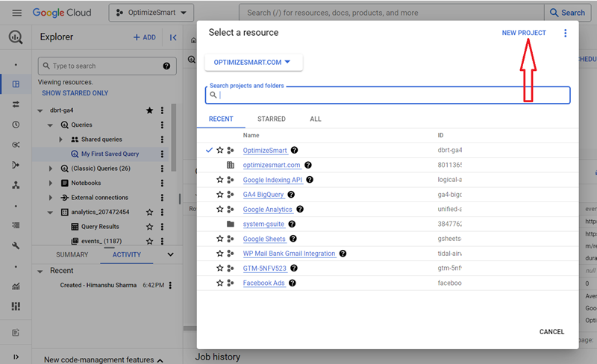Open help for the Explorer search
Screen dimensions: 597x364
166,66
